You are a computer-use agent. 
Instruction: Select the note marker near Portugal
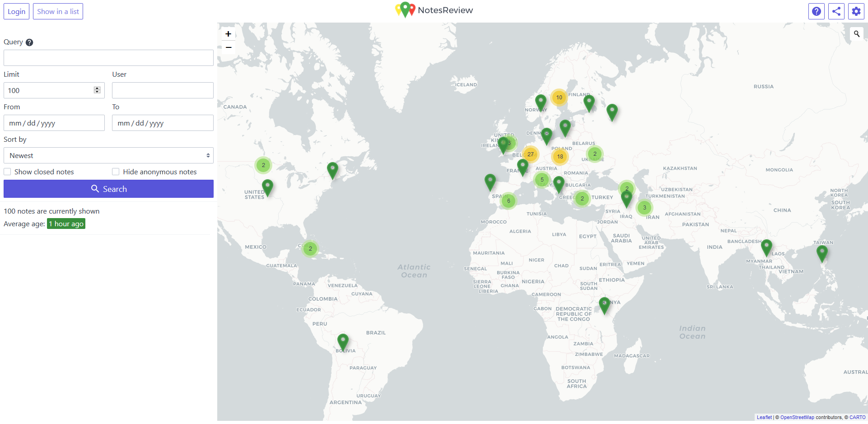(x=490, y=183)
